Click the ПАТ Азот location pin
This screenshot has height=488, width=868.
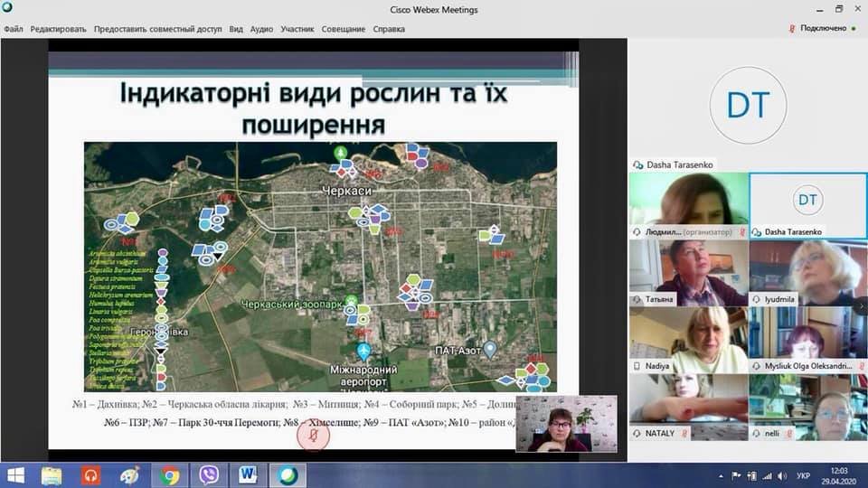pos(489,350)
